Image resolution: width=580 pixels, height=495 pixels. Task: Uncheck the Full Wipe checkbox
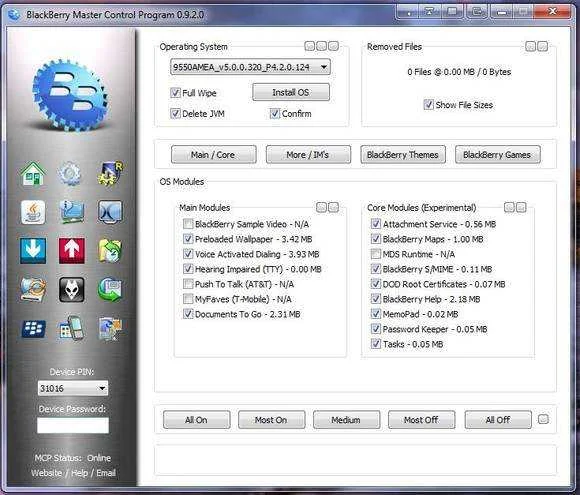point(175,92)
